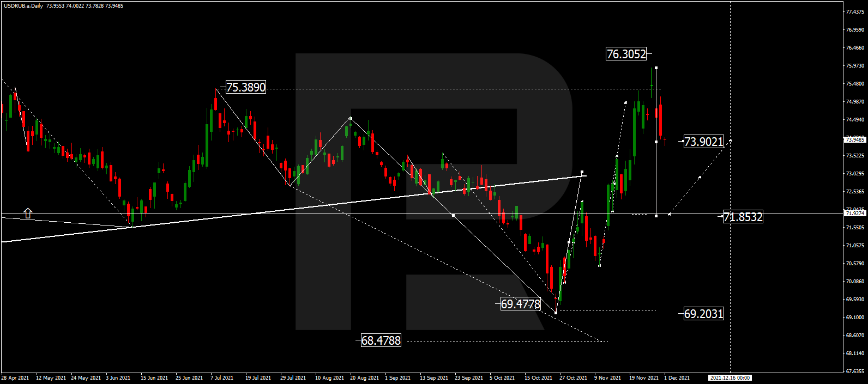Click the 70.0860 price scale value
868x384 pixels.
coord(854,282)
